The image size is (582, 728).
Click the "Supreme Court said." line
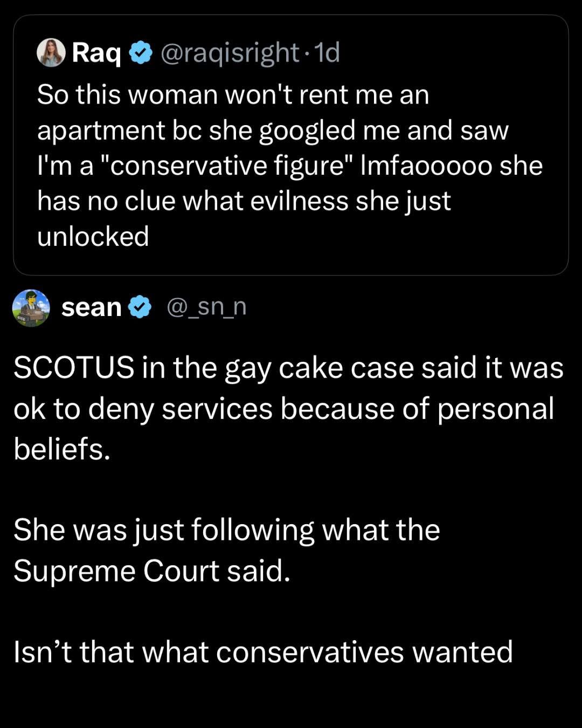[152, 571]
